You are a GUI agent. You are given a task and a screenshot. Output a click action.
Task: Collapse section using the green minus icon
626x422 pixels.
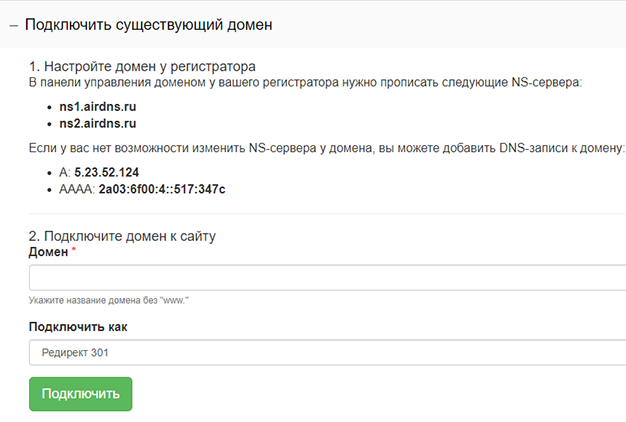tap(14, 26)
